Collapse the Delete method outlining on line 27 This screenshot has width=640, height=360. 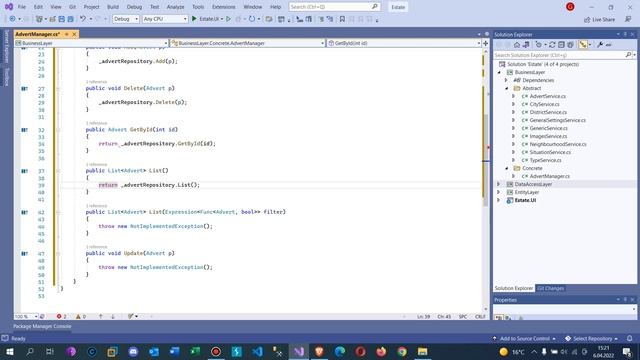coord(58,89)
